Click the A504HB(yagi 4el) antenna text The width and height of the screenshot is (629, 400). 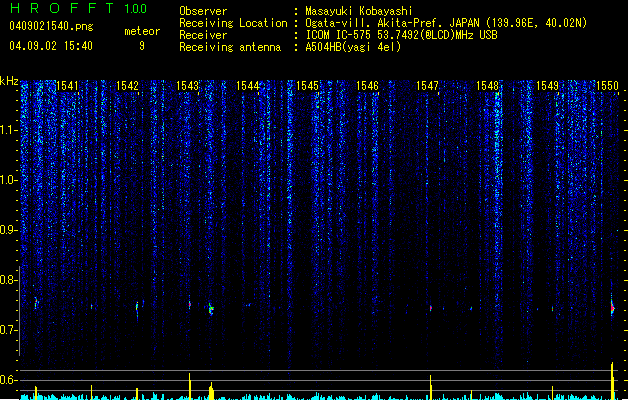353,47
